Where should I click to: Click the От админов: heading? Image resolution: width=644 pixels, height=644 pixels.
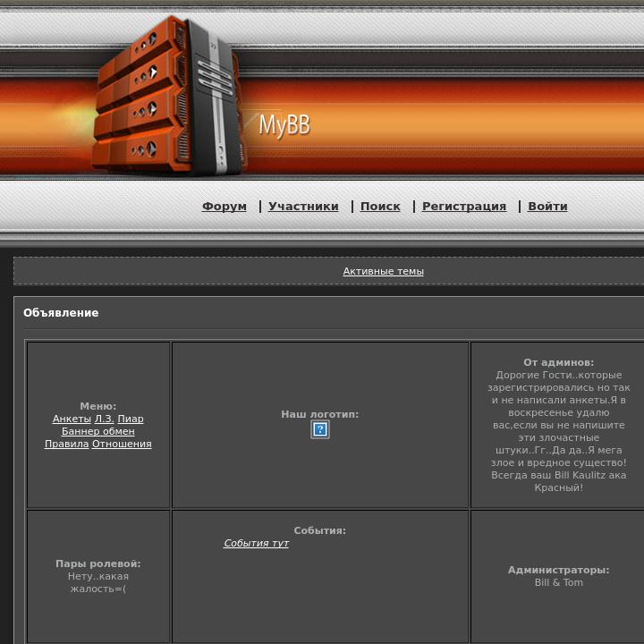coord(558,362)
